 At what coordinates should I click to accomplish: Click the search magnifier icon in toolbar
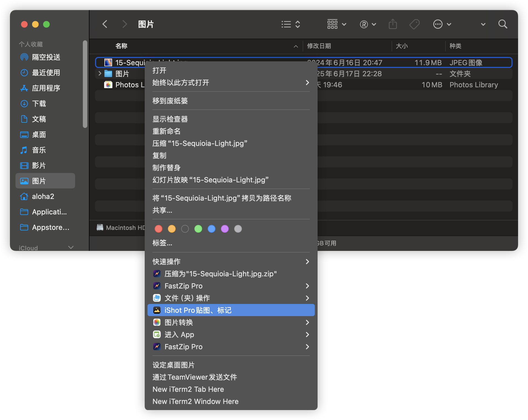point(503,24)
